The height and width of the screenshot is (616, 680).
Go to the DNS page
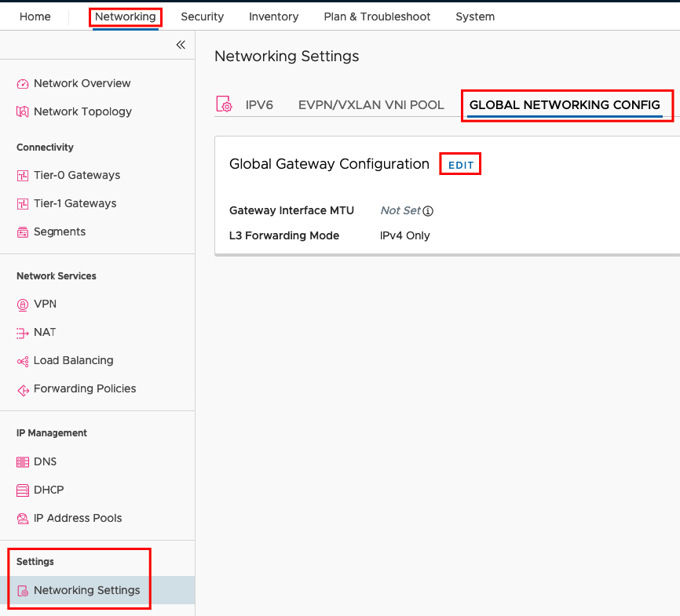pos(45,461)
